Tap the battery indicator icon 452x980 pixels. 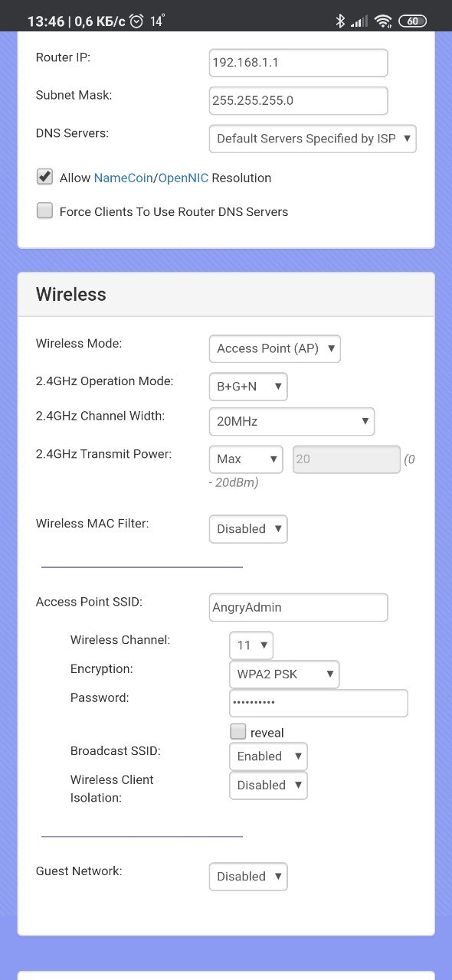412,21
